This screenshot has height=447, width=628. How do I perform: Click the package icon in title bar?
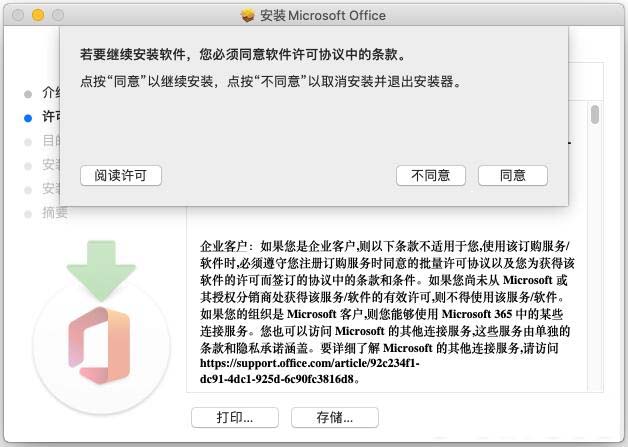pos(248,15)
